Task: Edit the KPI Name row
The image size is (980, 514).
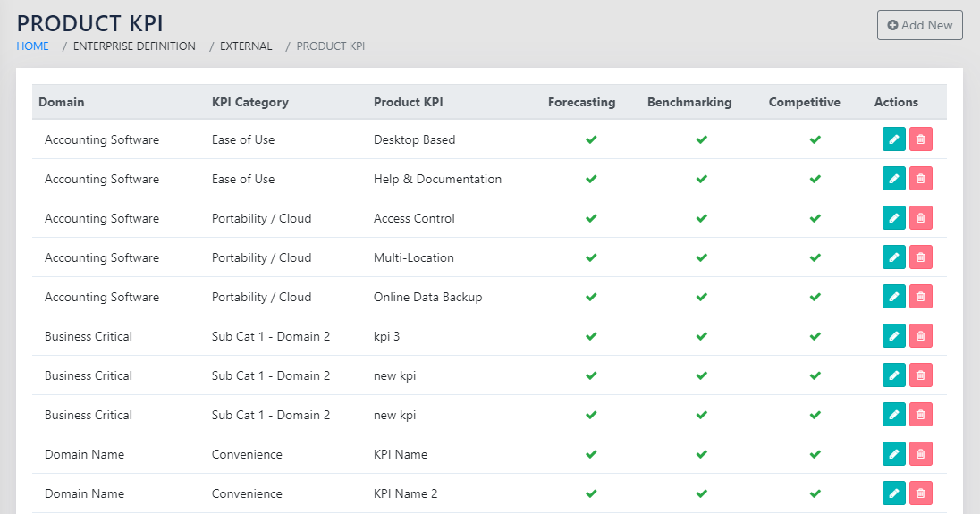Action: tap(893, 454)
